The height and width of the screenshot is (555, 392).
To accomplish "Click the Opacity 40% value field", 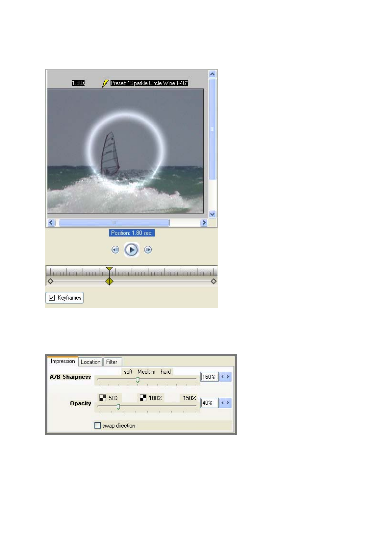I will [210, 403].
